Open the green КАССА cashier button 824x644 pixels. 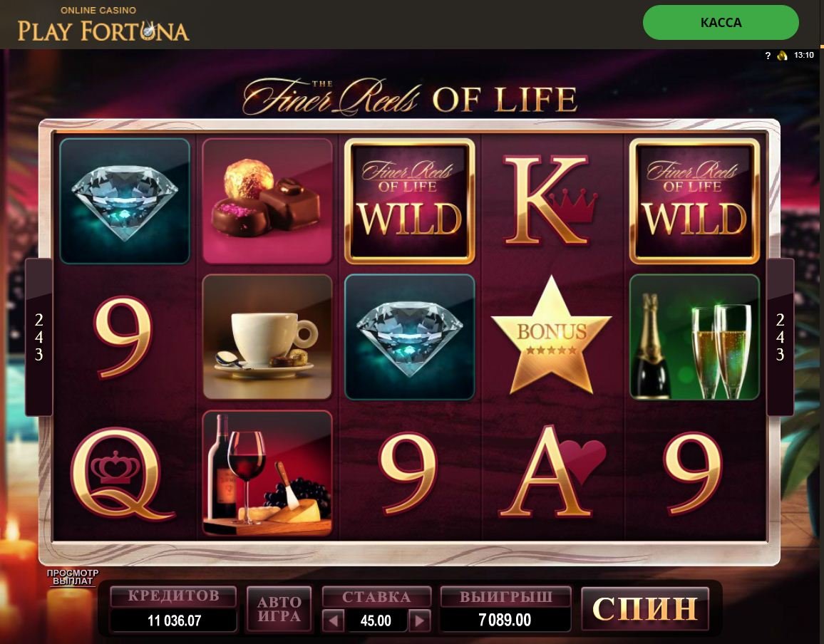tap(721, 23)
